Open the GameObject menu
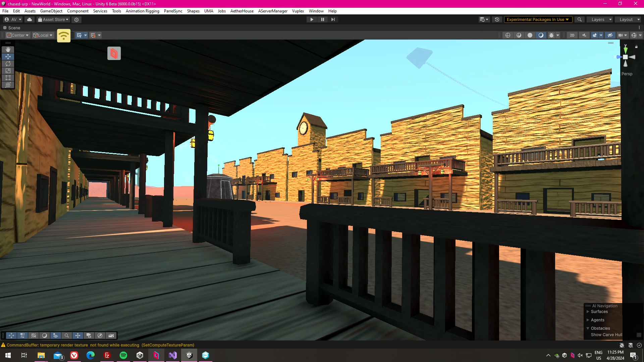The width and height of the screenshot is (644, 362). point(51,11)
